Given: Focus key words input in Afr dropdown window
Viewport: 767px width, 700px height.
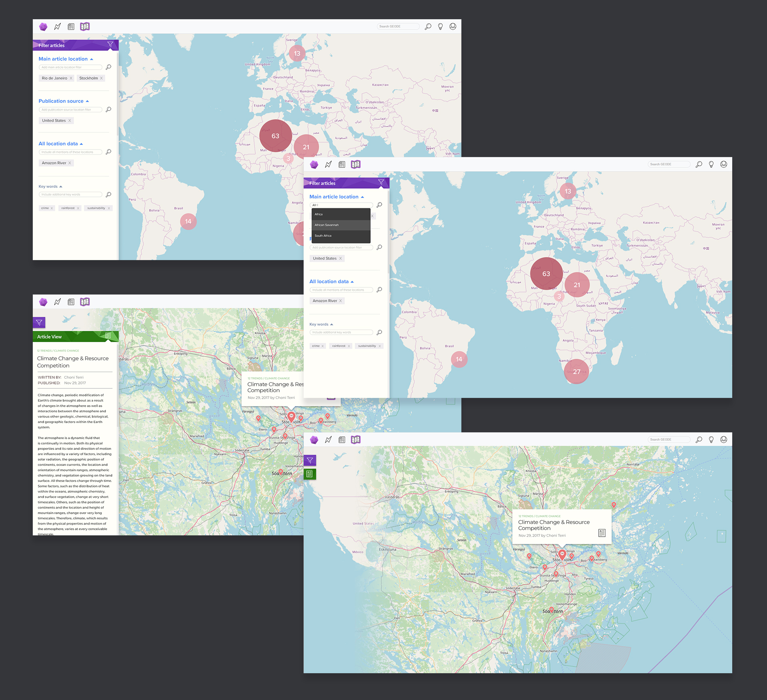Looking at the screenshot, I should point(341,332).
